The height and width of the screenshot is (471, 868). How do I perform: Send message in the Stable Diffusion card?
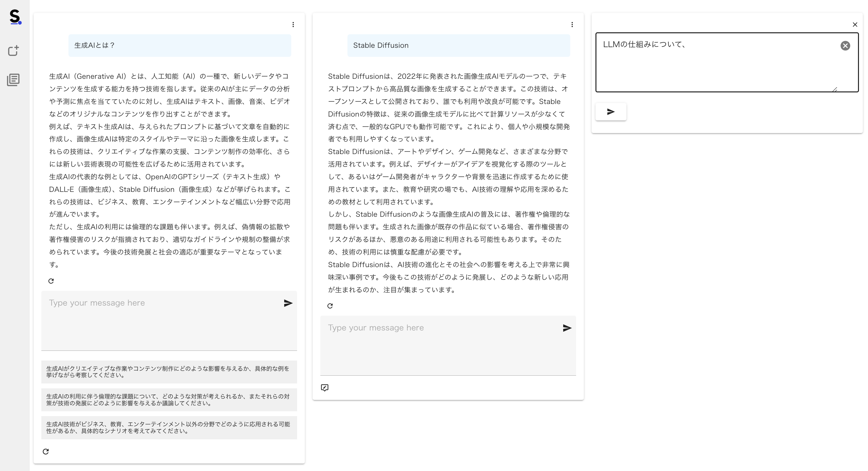pyautogui.click(x=567, y=328)
